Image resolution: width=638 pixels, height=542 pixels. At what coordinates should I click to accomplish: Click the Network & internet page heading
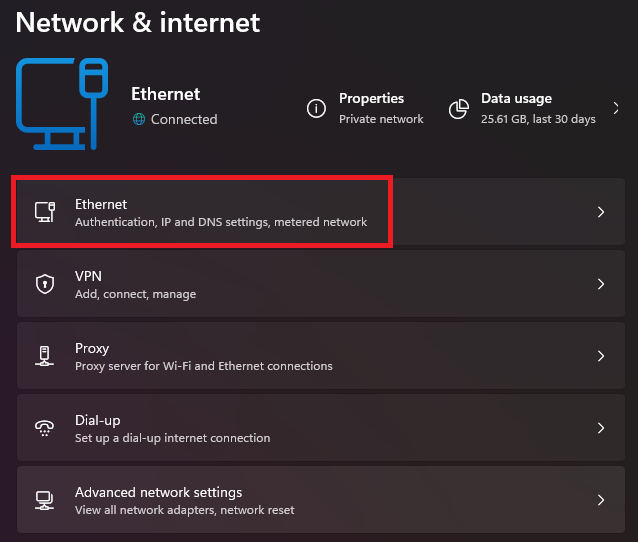[138, 22]
